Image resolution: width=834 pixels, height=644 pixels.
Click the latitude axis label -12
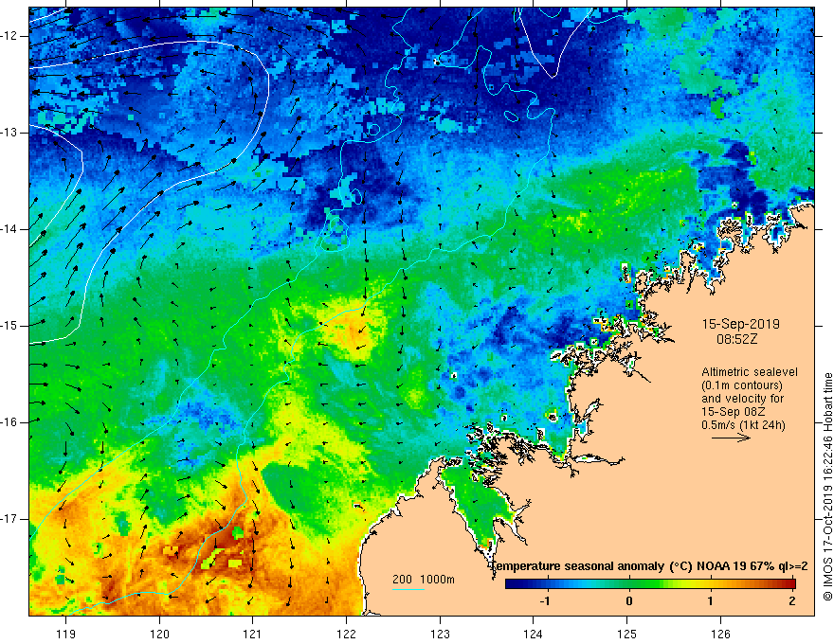click(9, 36)
